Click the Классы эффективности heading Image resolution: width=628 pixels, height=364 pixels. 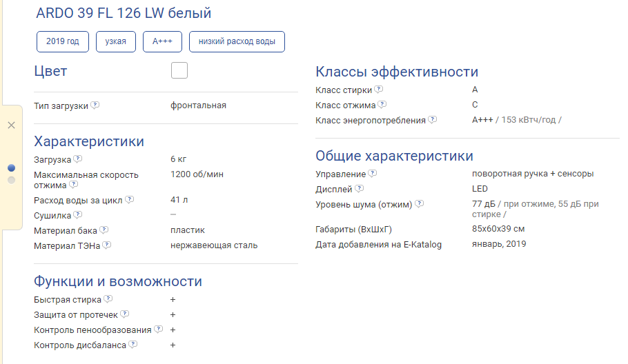coord(397,72)
